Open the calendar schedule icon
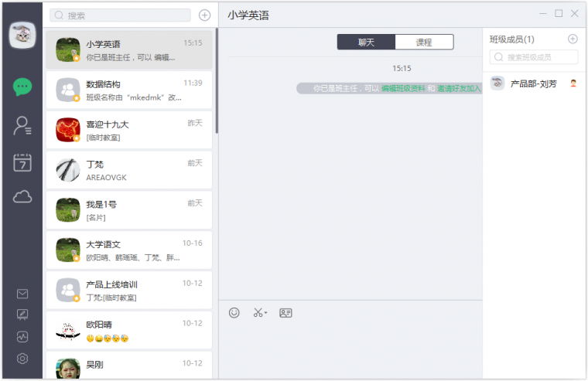 pos(22,162)
